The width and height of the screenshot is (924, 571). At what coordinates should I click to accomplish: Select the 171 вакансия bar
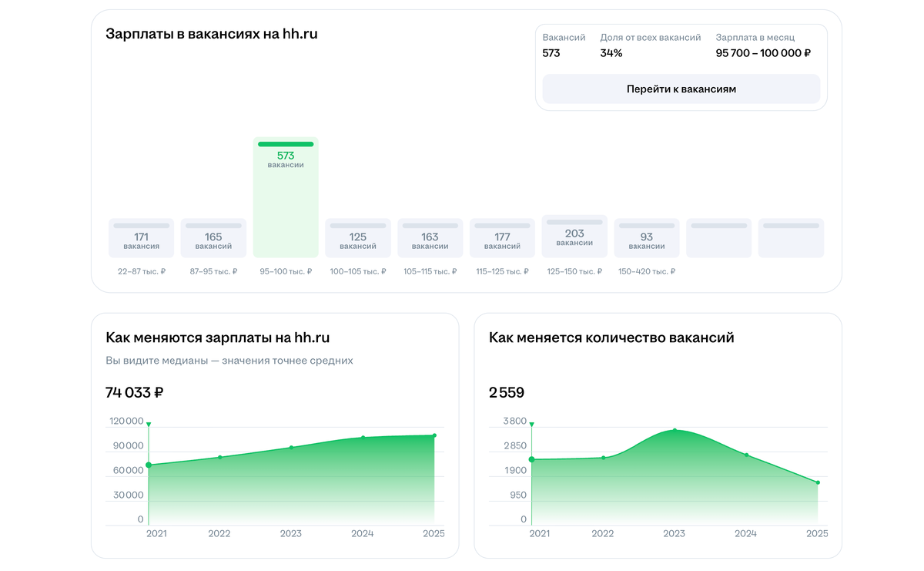click(141, 238)
